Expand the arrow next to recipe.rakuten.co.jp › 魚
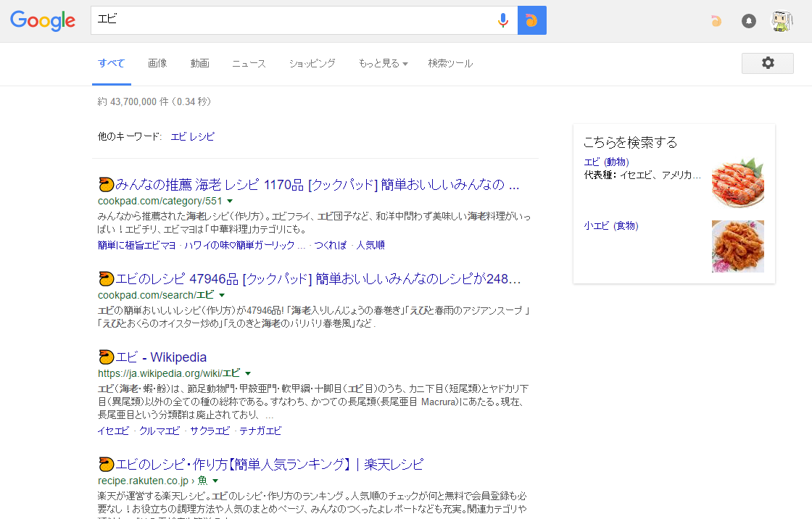 pos(215,481)
